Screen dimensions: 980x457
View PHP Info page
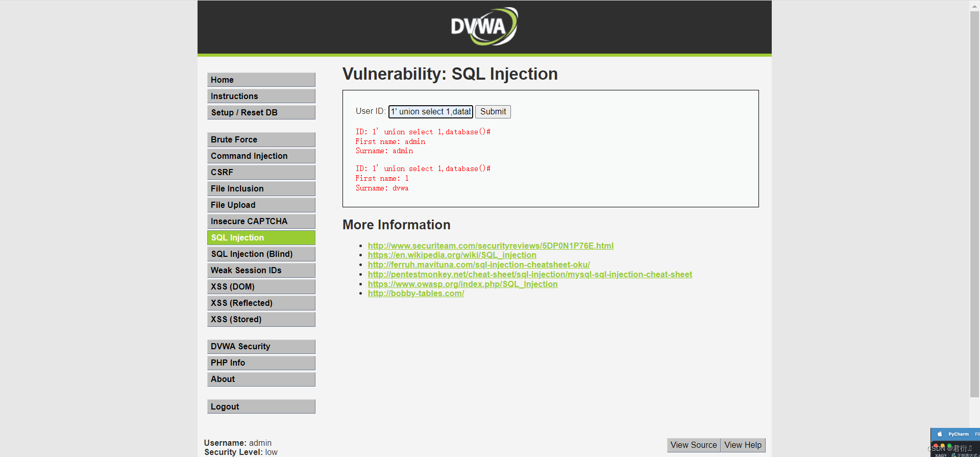[x=261, y=363]
